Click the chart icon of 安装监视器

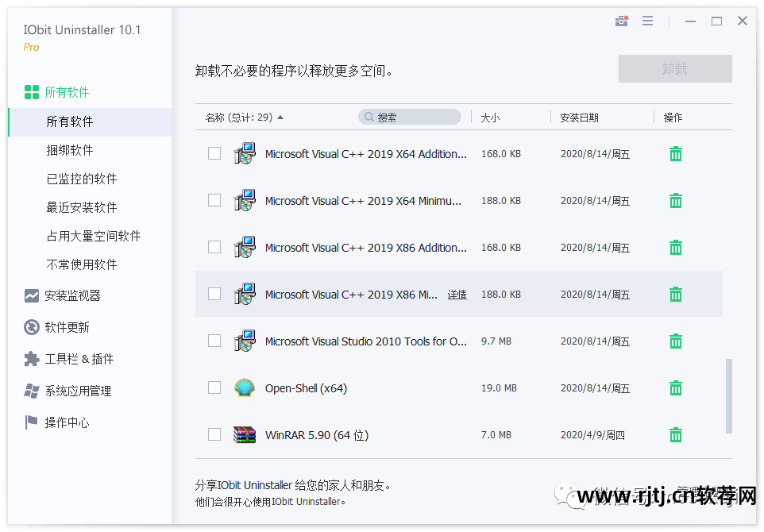click(x=32, y=295)
